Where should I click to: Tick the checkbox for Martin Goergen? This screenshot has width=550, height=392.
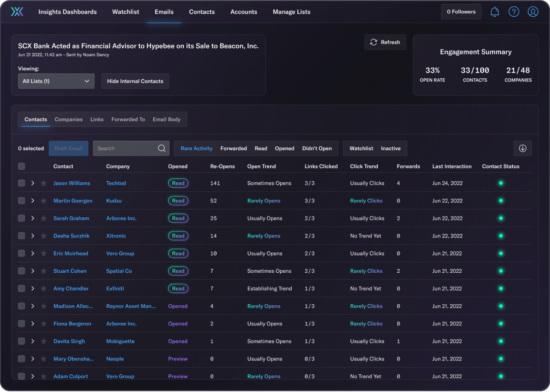21,201
